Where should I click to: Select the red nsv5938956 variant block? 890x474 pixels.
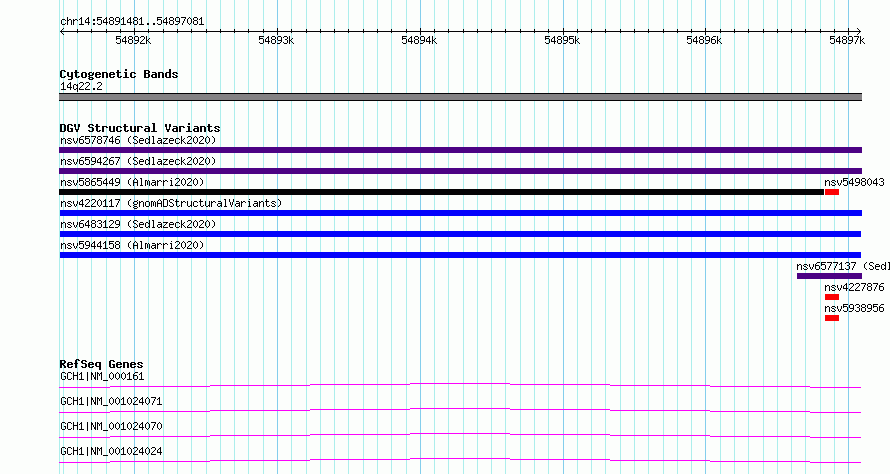(x=832, y=318)
